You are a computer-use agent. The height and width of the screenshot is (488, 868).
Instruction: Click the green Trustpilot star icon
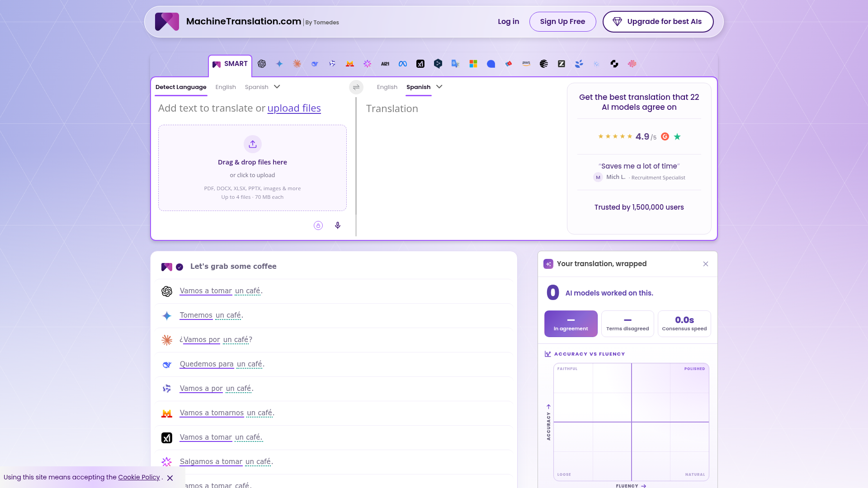pyautogui.click(x=677, y=136)
